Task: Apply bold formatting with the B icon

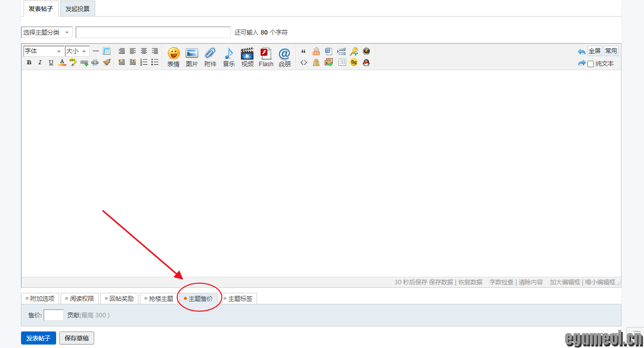Action: click(29, 63)
